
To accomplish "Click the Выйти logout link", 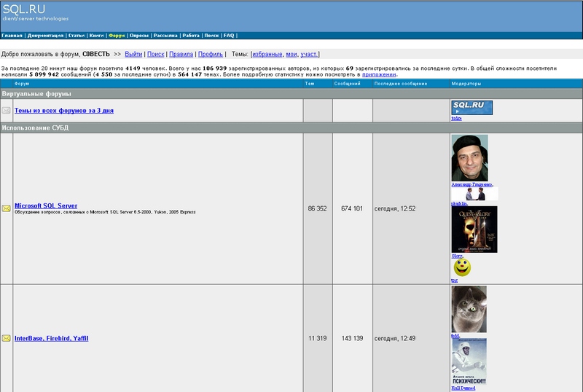I will pos(133,54).
